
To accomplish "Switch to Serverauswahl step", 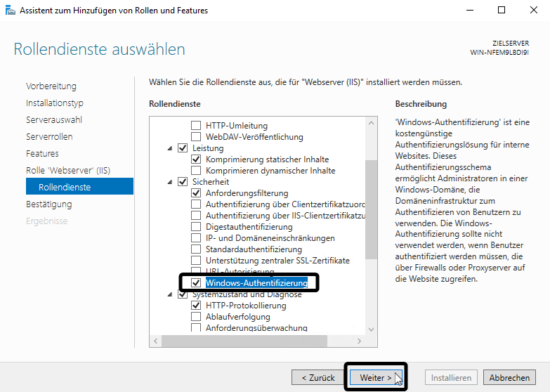I will point(54,119).
